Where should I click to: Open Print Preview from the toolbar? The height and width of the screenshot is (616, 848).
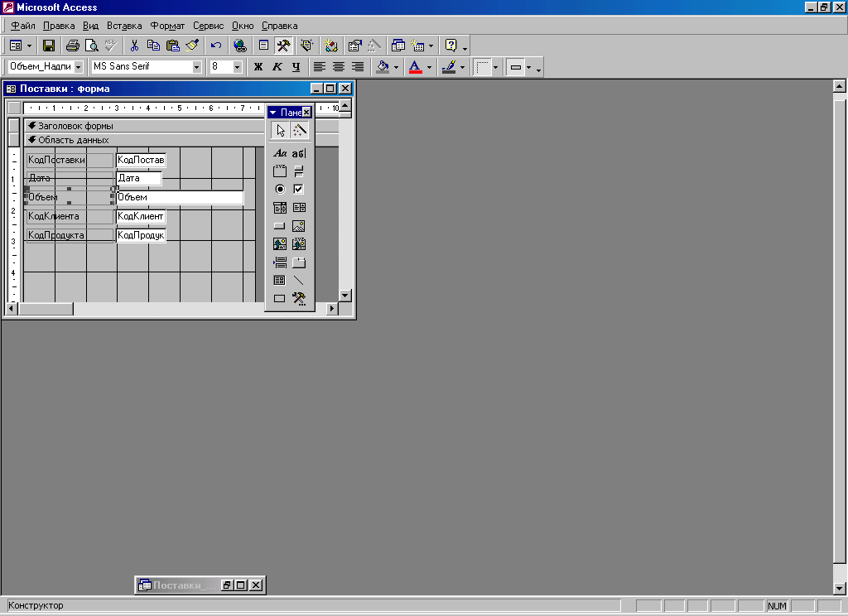tap(91, 46)
